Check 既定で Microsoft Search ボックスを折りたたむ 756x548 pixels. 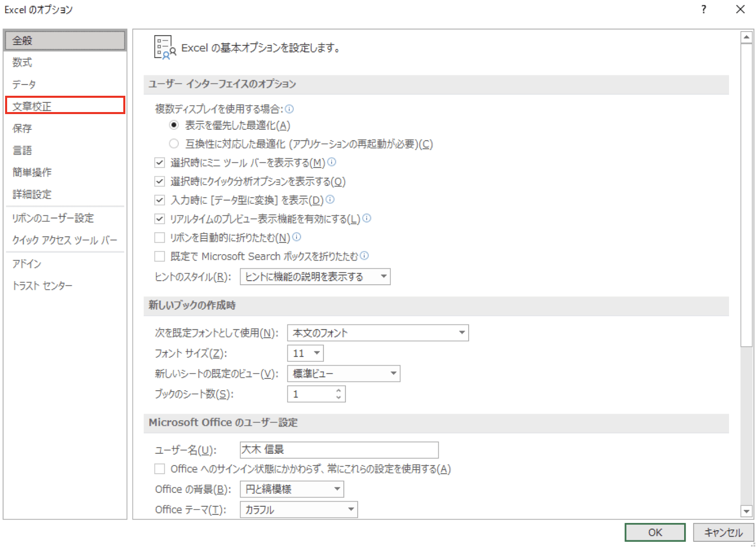159,256
